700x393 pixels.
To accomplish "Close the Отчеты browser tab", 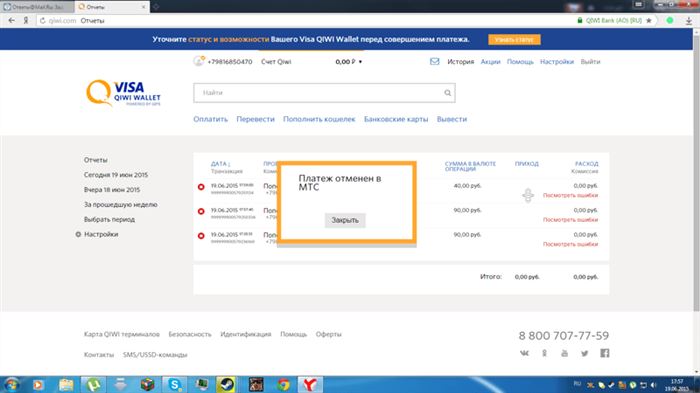I will (143, 7).
